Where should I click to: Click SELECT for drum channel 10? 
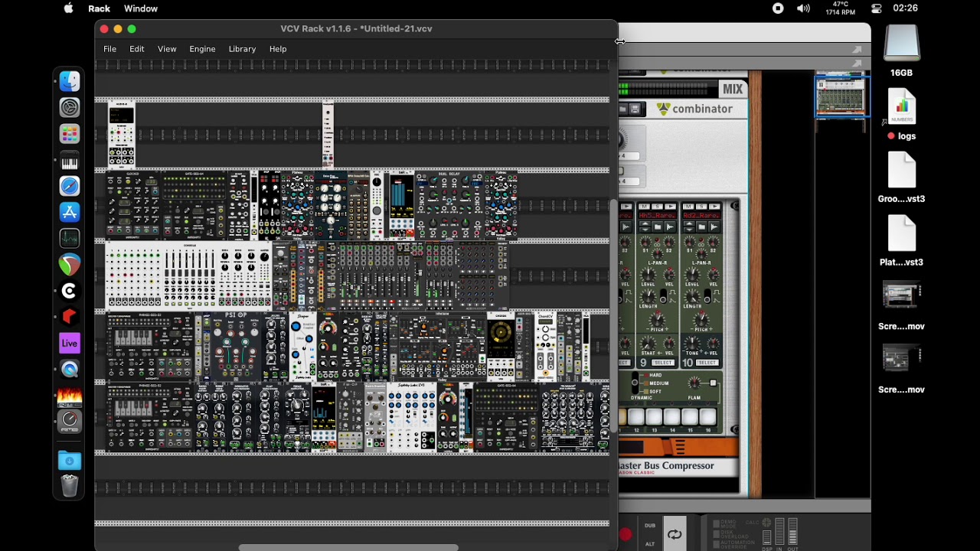pos(707,362)
